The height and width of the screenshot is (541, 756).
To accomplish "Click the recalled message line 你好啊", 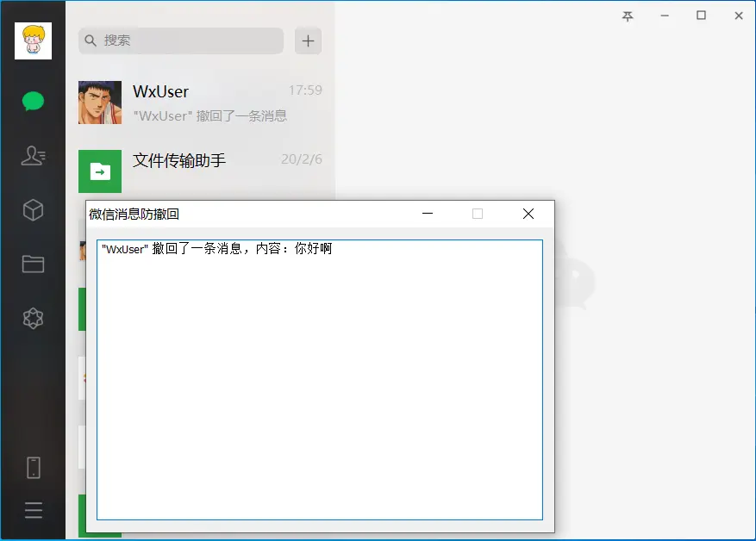I will coord(216,249).
